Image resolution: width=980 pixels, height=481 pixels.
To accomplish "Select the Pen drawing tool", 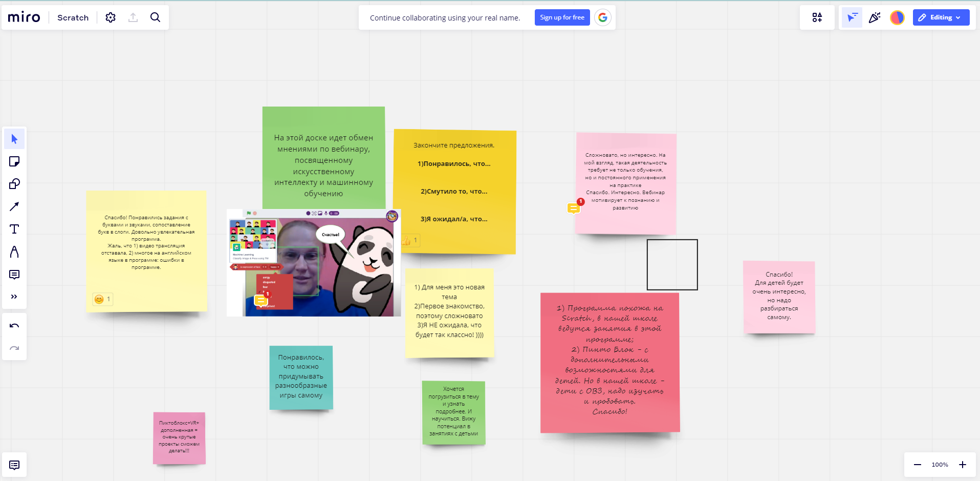I will coord(14,252).
